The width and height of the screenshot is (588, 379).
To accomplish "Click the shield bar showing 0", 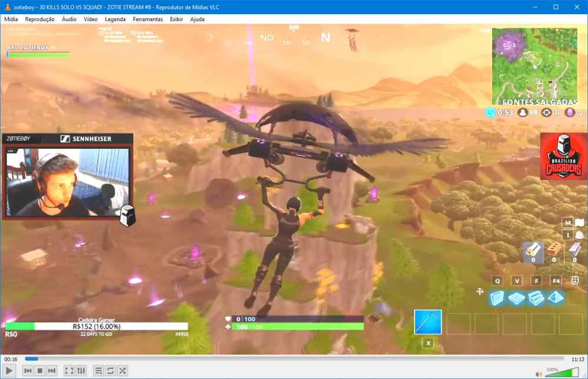I will click(298, 319).
